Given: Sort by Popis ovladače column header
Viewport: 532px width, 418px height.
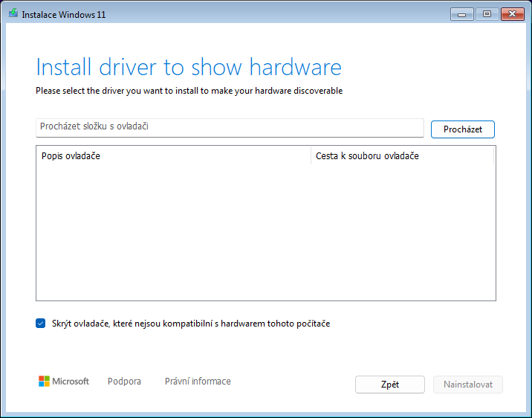Looking at the screenshot, I should [173, 156].
